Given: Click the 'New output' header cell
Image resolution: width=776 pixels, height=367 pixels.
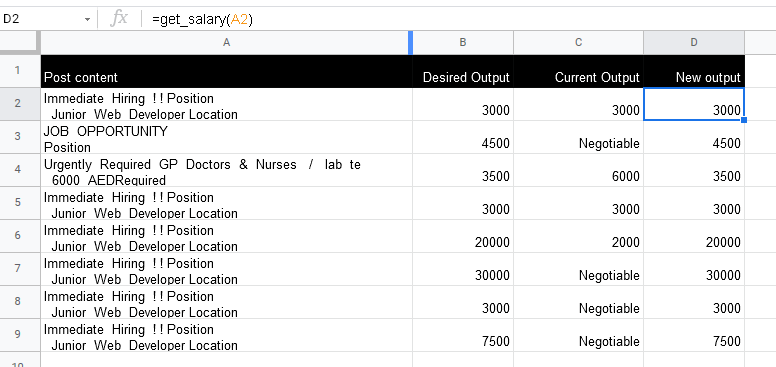Looking at the screenshot, I should pos(694,71).
